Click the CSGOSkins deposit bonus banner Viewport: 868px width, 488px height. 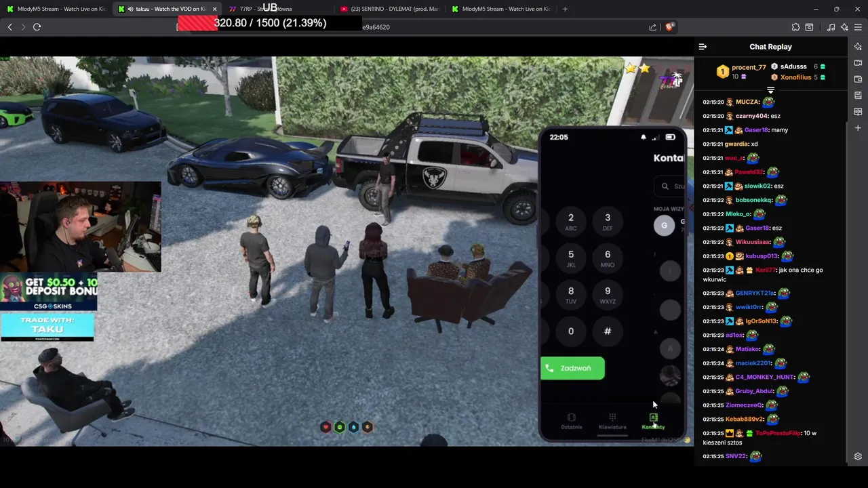point(49,292)
